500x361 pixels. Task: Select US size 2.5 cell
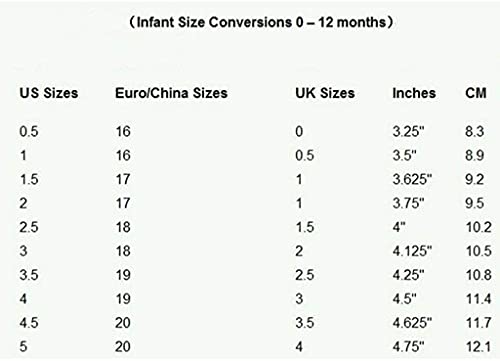tap(29, 227)
